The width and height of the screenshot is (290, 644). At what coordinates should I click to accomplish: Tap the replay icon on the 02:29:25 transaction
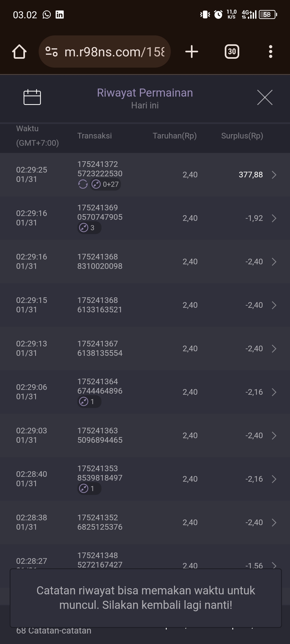click(x=83, y=184)
